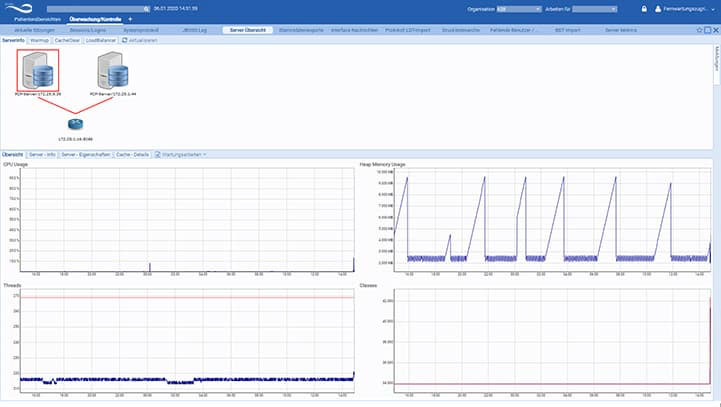Click the Aktualisieren refresh icon

click(x=124, y=40)
